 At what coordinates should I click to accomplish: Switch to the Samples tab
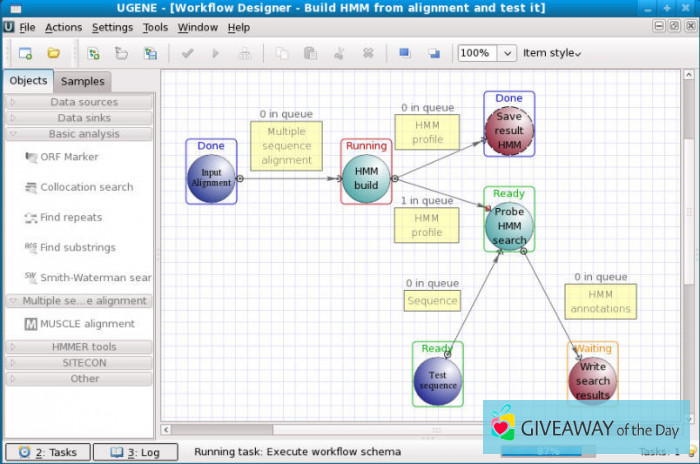(x=82, y=81)
